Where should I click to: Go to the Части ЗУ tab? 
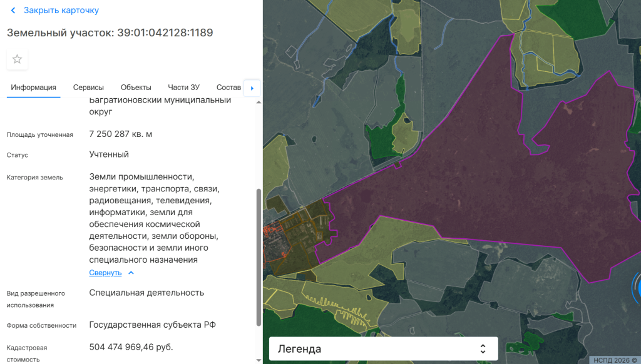pos(183,88)
